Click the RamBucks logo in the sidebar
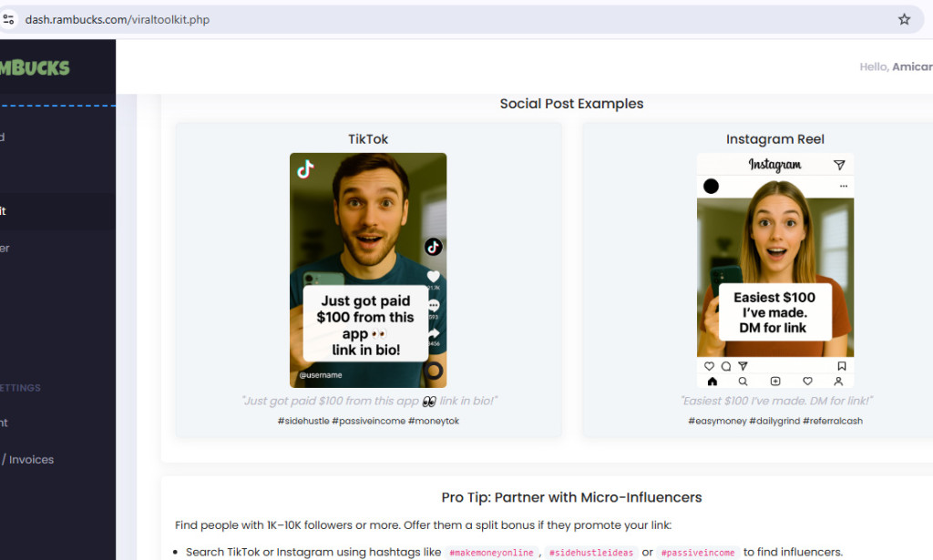This screenshot has height=560, width=933. pos(35,67)
